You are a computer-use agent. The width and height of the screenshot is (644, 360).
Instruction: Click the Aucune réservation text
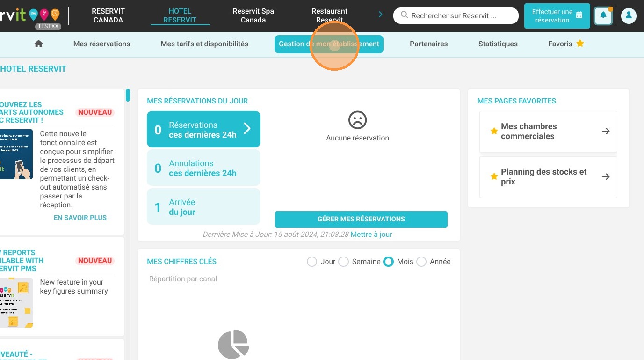358,138
